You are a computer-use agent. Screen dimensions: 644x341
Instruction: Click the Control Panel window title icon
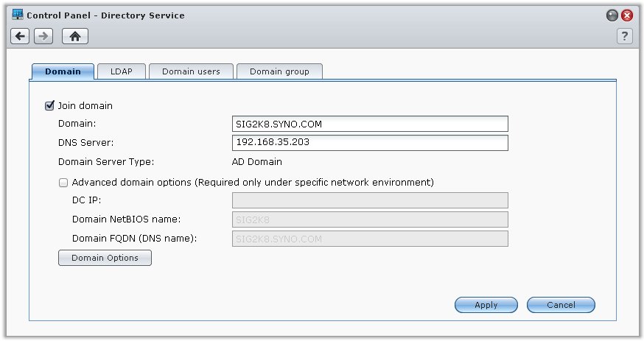[18, 15]
